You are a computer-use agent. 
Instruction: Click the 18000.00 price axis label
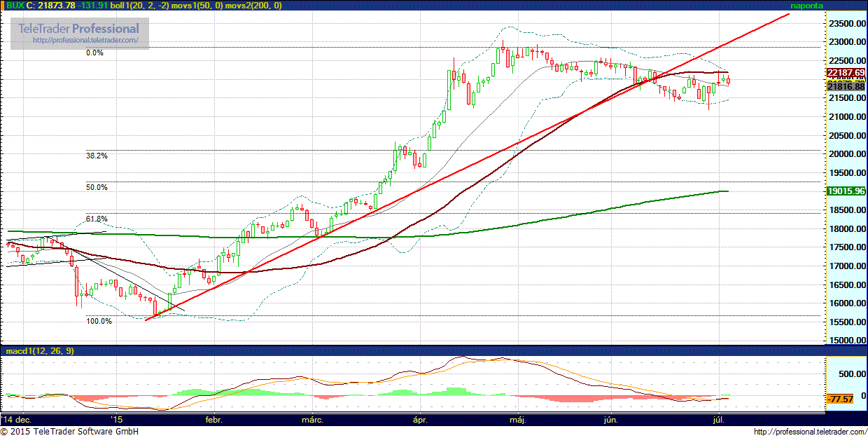click(x=846, y=229)
